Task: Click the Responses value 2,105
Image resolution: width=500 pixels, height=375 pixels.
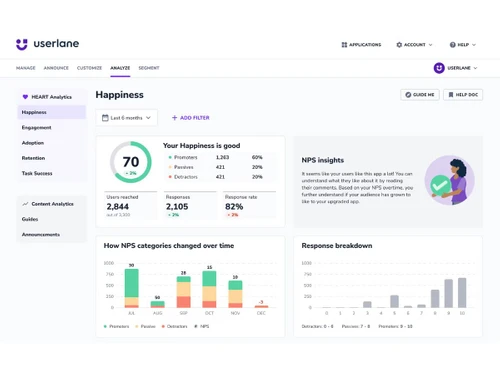Action: tap(177, 207)
